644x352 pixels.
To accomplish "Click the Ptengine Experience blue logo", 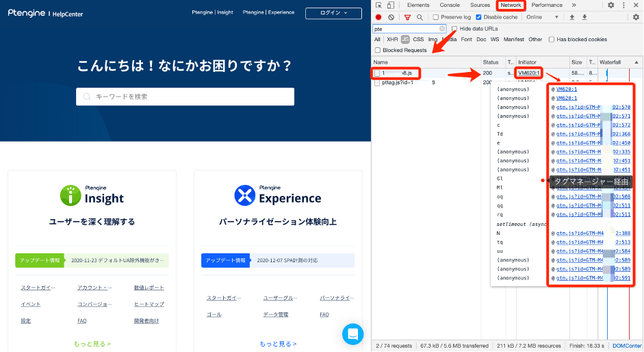I will pyautogui.click(x=278, y=195).
